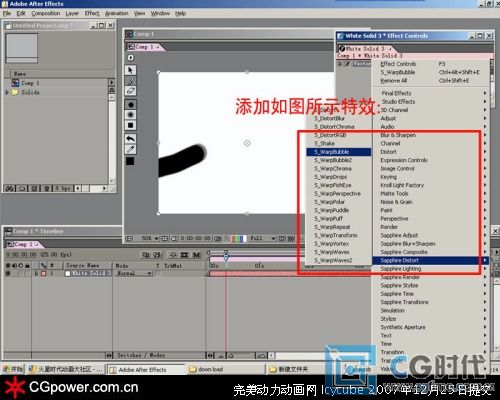Open Blur & Sharpen submenu
Image resolution: width=500 pixels, height=400 pixels.
pos(430,135)
